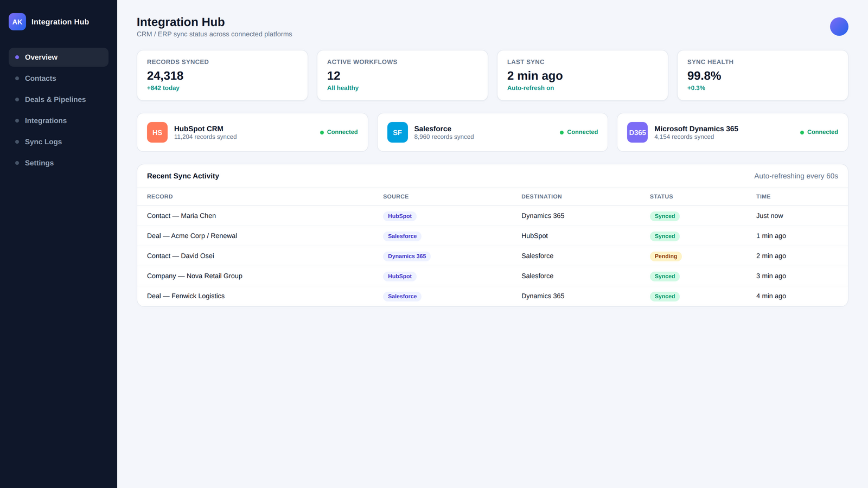The height and width of the screenshot is (488, 868).
Task: Click Synced badge in Nova Retail row
Action: (665, 277)
